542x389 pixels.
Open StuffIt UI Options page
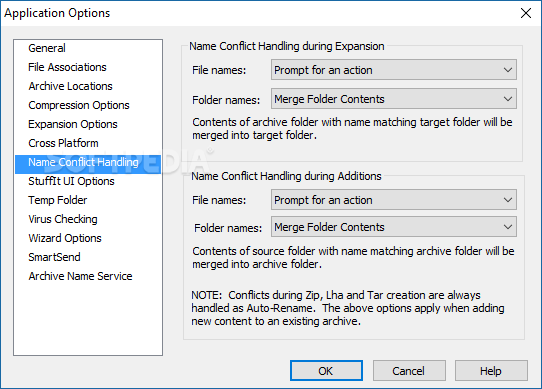(71, 181)
